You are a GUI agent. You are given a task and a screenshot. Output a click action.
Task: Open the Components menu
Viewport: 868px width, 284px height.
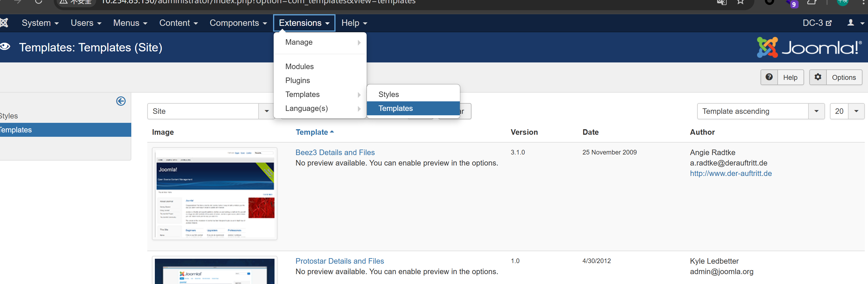[238, 23]
